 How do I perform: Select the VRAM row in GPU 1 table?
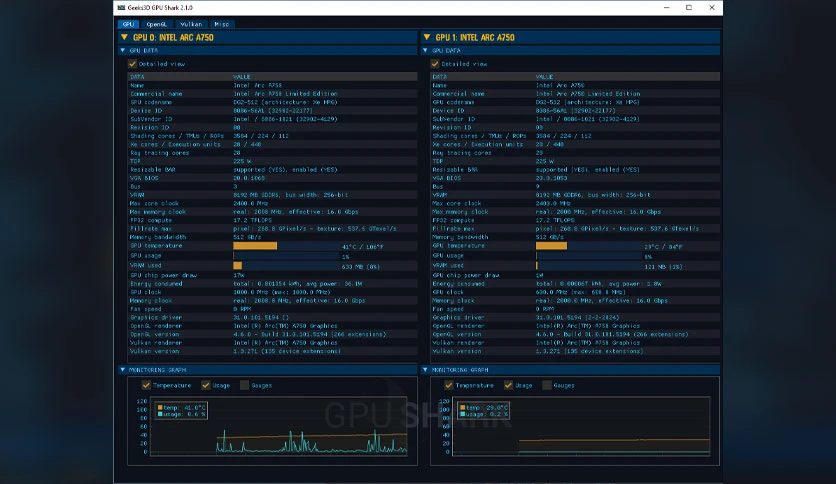coord(575,195)
